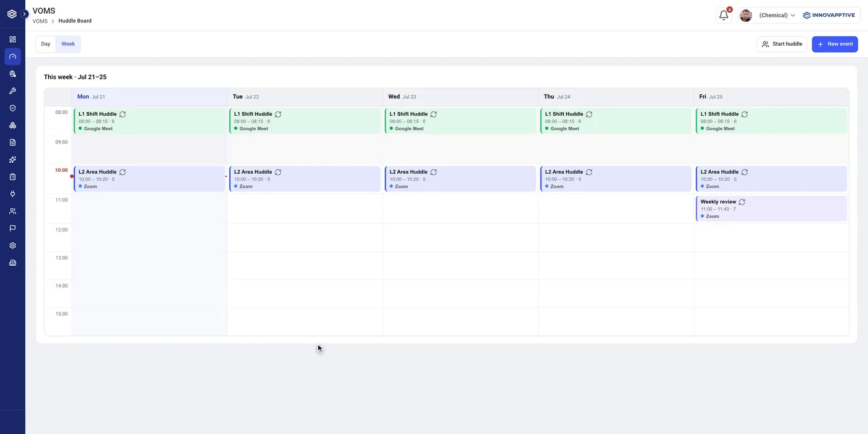Click the user avatar photo
Viewport: 868px width, 434px height.
746,15
